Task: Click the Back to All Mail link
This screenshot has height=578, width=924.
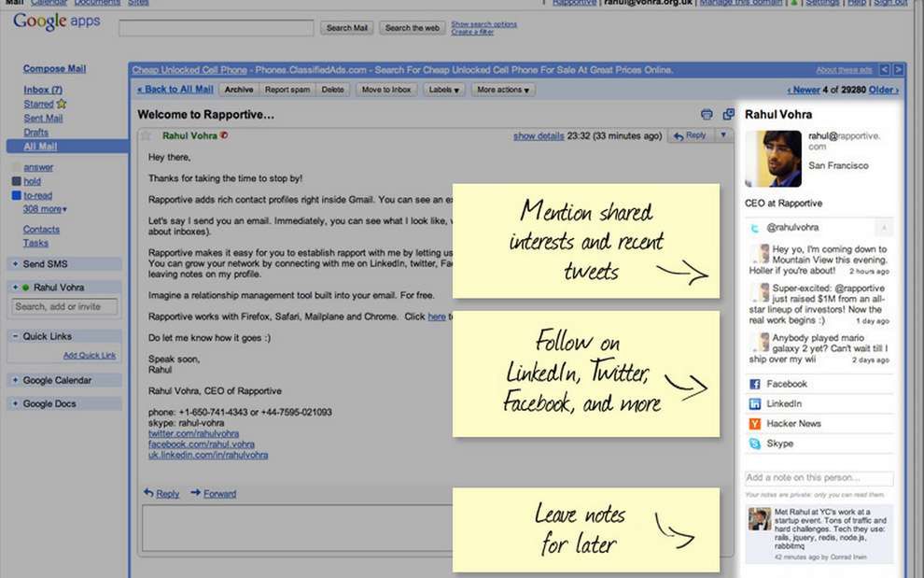Action: click(175, 89)
